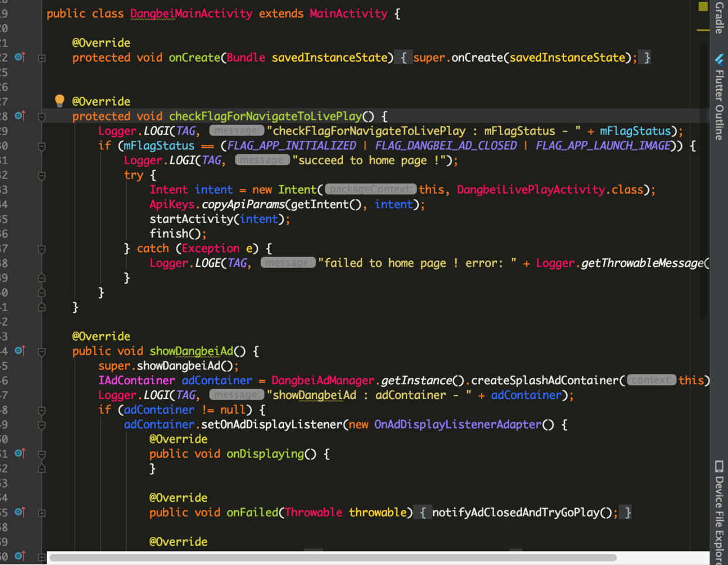Image resolution: width=728 pixels, height=565 pixels.
Task: Click the yellow inspection status square indicator
Action: pyautogui.click(x=703, y=6)
